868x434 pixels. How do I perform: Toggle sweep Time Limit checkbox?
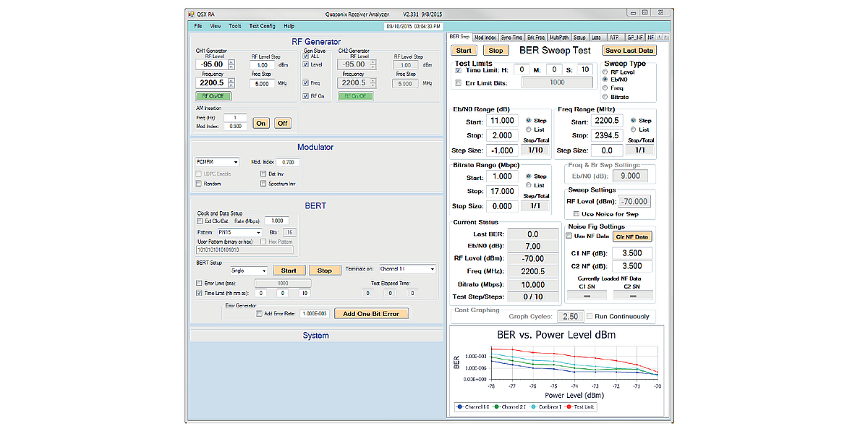pos(459,70)
